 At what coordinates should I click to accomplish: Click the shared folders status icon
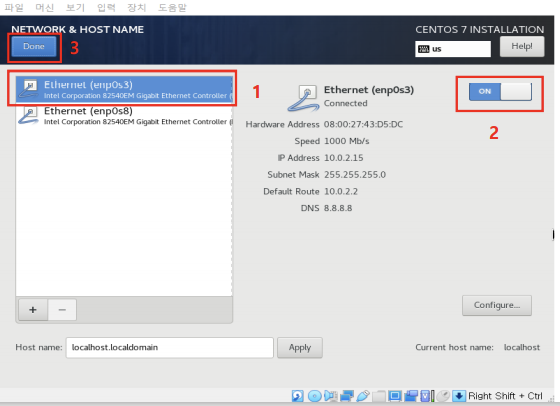tap(379, 397)
